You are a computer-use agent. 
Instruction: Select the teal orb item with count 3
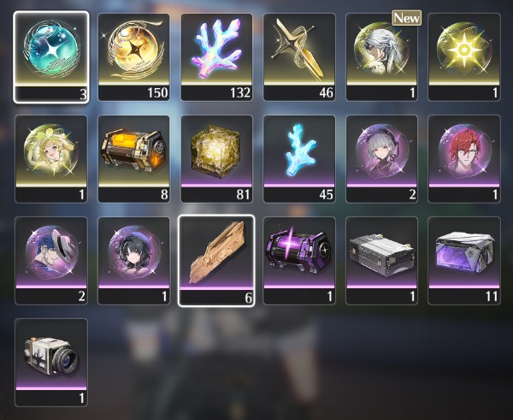click(x=51, y=57)
